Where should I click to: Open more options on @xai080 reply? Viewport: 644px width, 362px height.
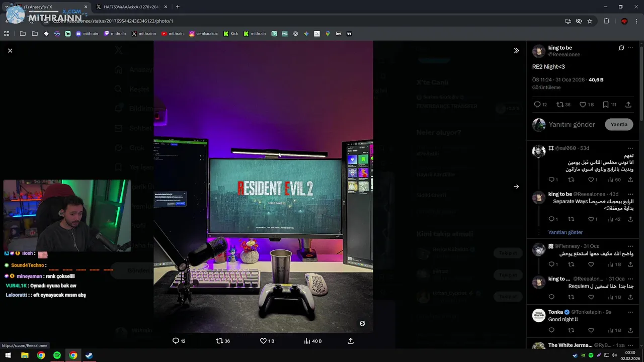coord(630,148)
